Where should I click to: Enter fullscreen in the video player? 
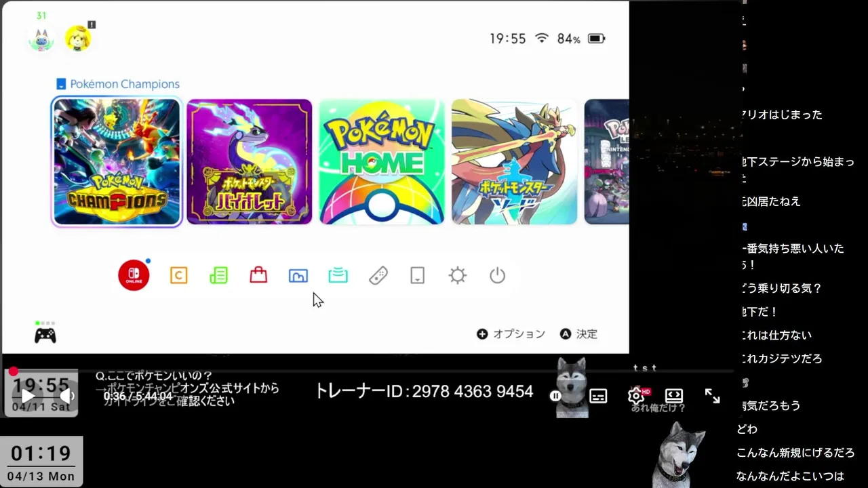pyautogui.click(x=712, y=396)
